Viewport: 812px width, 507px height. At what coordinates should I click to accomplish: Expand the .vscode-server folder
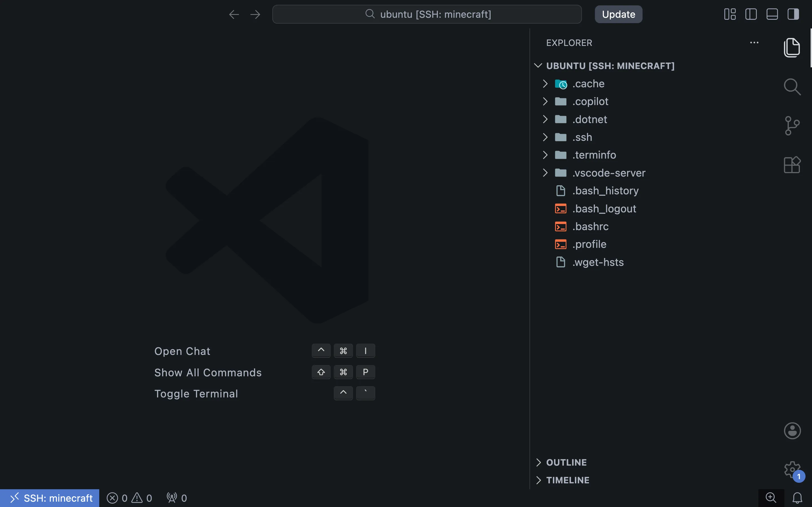(545, 173)
